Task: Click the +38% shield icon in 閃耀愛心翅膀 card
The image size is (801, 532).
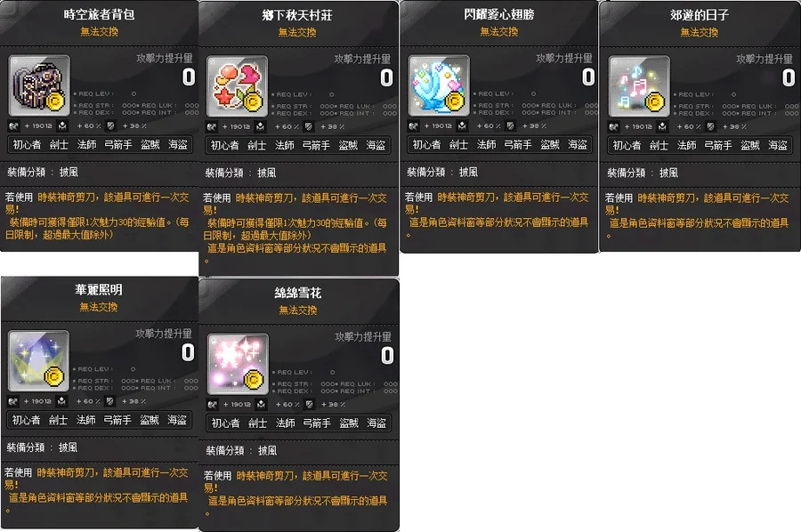Action: pyautogui.click(x=510, y=125)
